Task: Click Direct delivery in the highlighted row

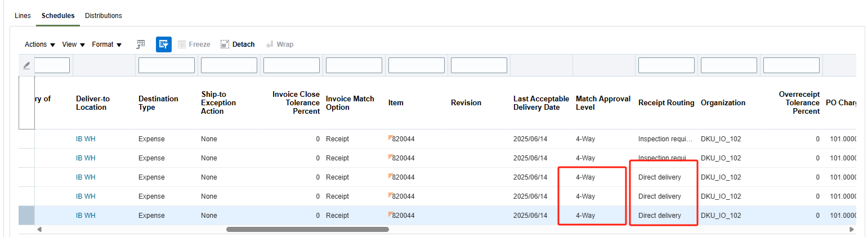Action: coord(660,216)
